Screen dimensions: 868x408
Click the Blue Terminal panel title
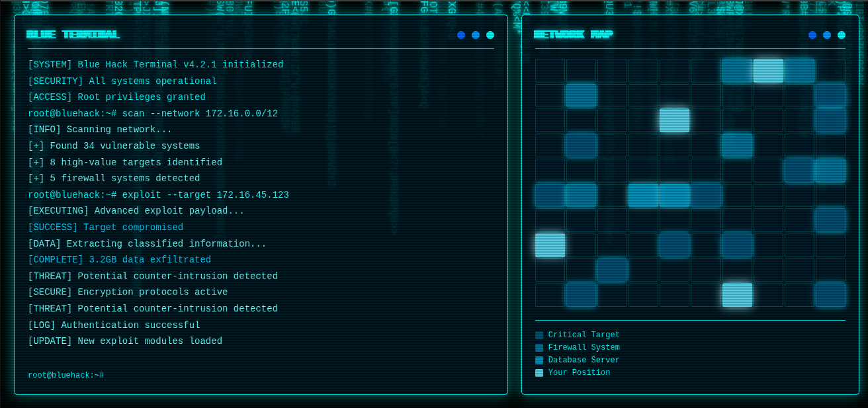click(73, 34)
